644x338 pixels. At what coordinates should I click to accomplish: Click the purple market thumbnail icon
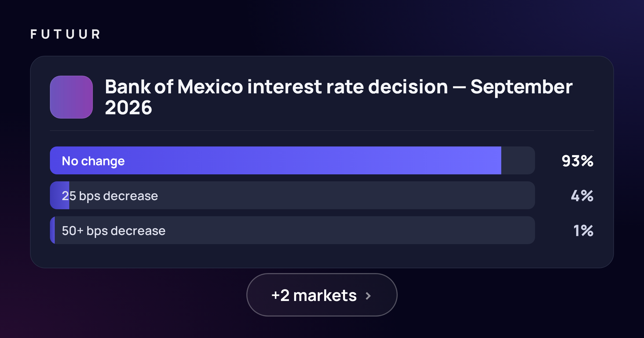click(x=71, y=97)
